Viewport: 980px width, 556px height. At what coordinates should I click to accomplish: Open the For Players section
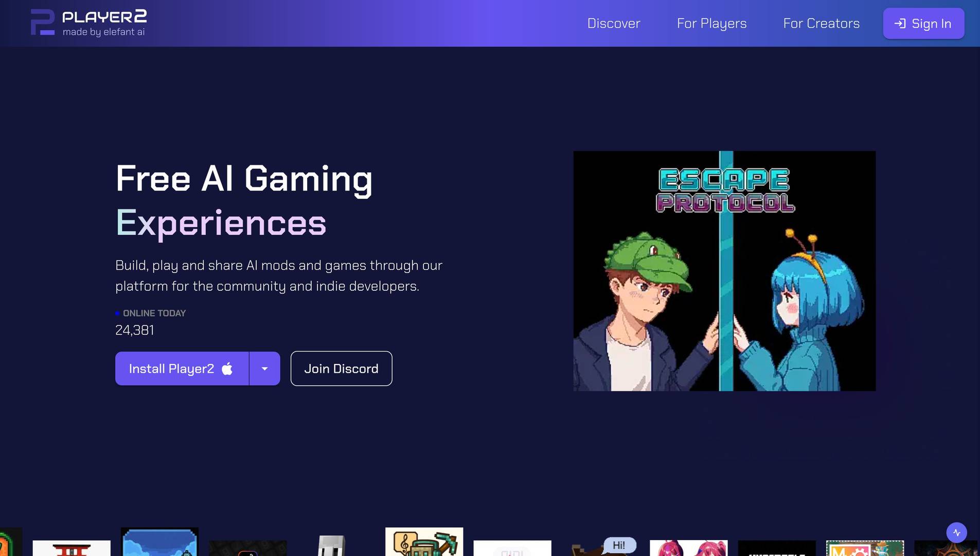pyautogui.click(x=712, y=23)
